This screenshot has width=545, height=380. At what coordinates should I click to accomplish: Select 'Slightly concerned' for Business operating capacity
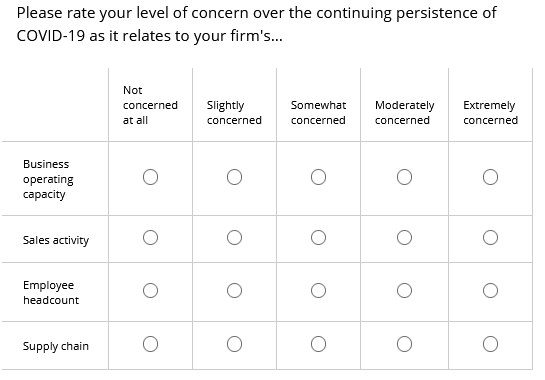click(235, 177)
